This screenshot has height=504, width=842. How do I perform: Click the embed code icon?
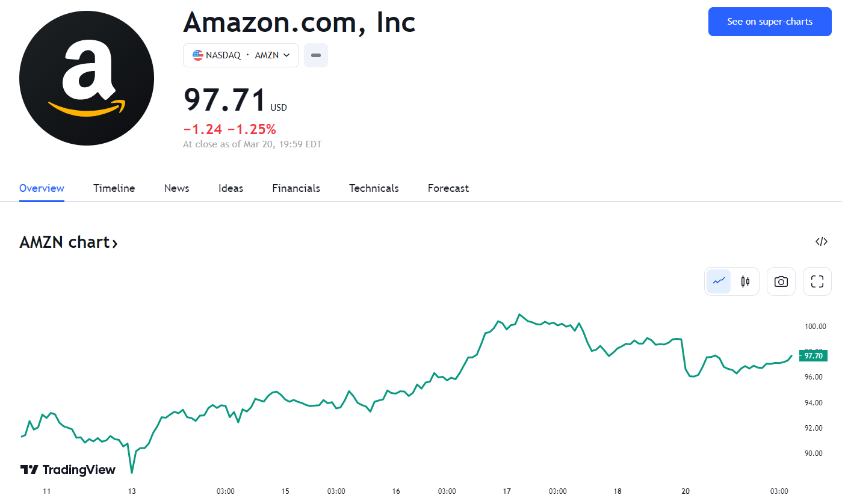pos(821,242)
